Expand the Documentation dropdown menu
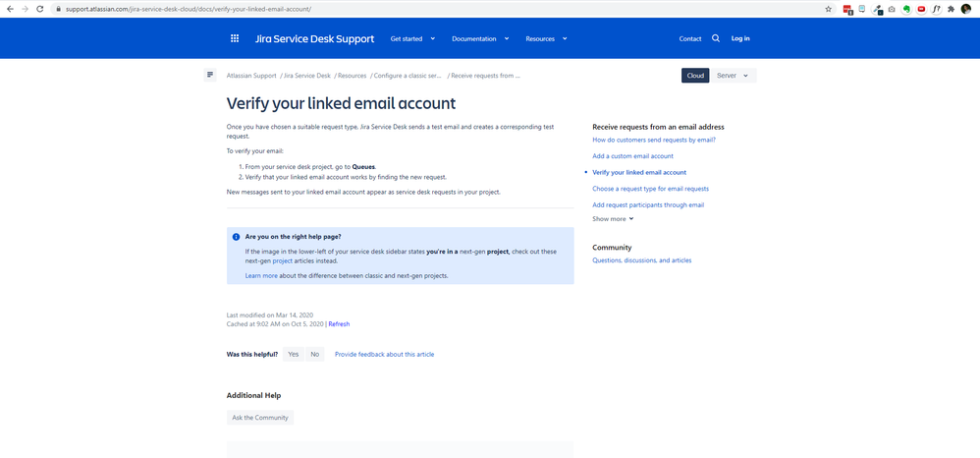 [480, 38]
